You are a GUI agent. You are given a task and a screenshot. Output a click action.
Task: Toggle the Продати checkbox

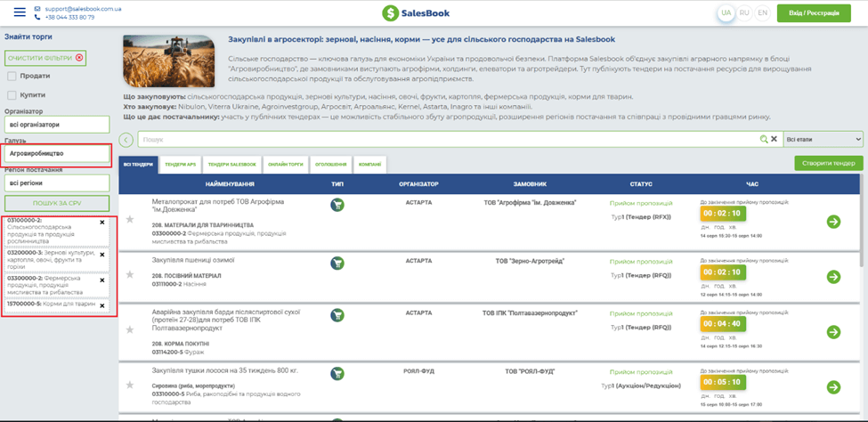(x=12, y=76)
